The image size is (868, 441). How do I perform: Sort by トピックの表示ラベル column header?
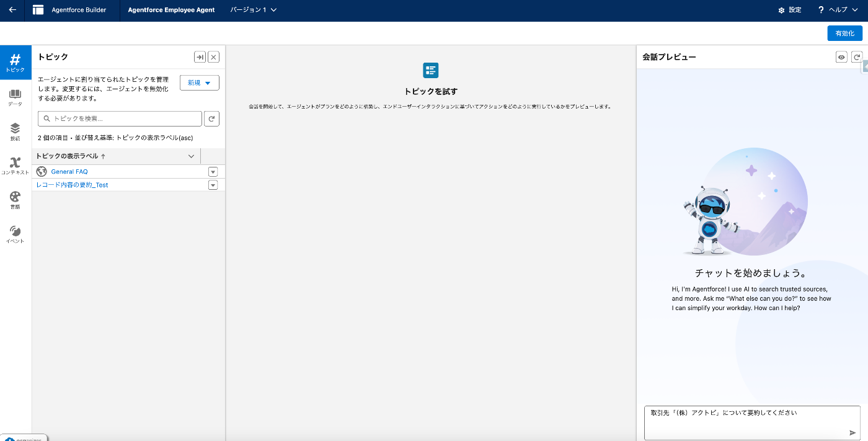click(x=71, y=156)
